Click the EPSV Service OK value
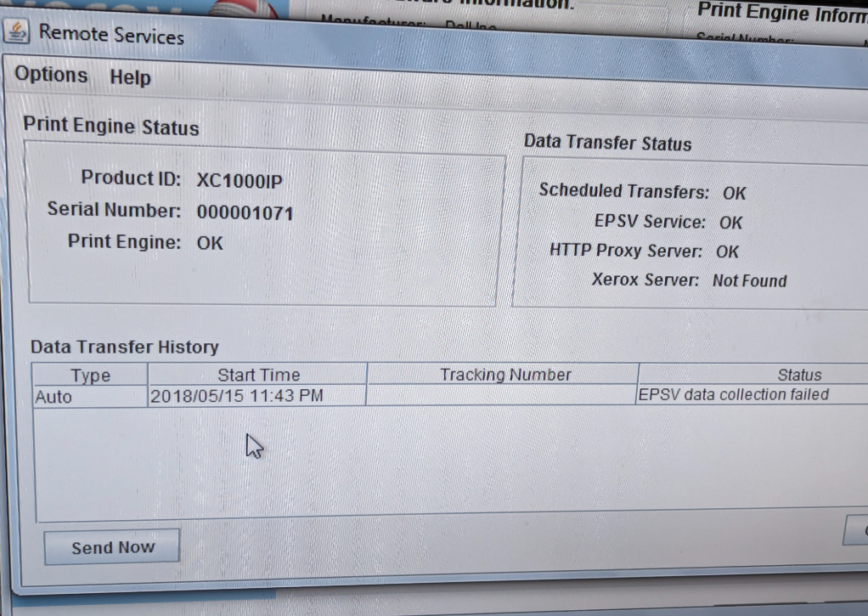 pyautogui.click(x=730, y=223)
